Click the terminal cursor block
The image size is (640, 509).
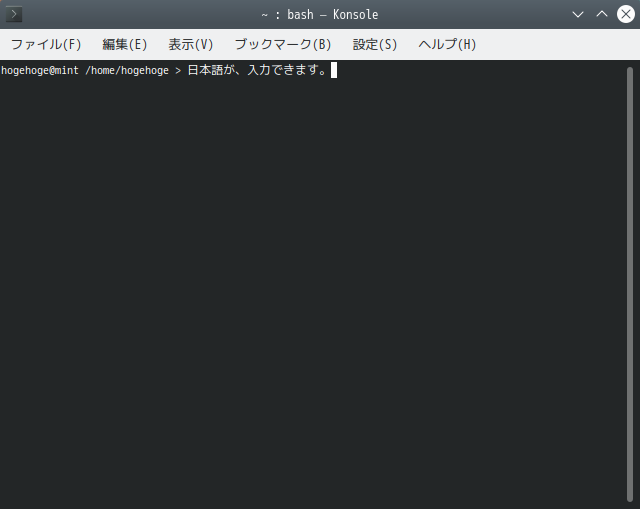334,70
